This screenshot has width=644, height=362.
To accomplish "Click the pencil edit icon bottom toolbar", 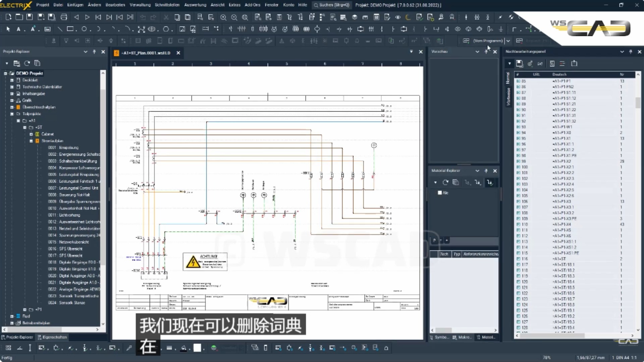I will tap(129, 348).
